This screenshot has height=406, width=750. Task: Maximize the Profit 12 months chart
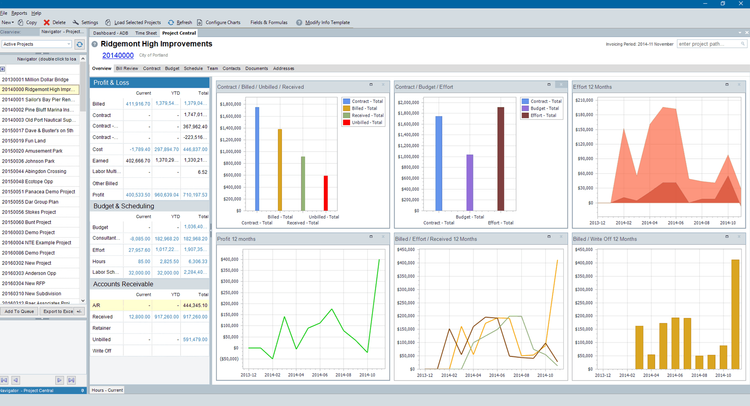[371, 237]
